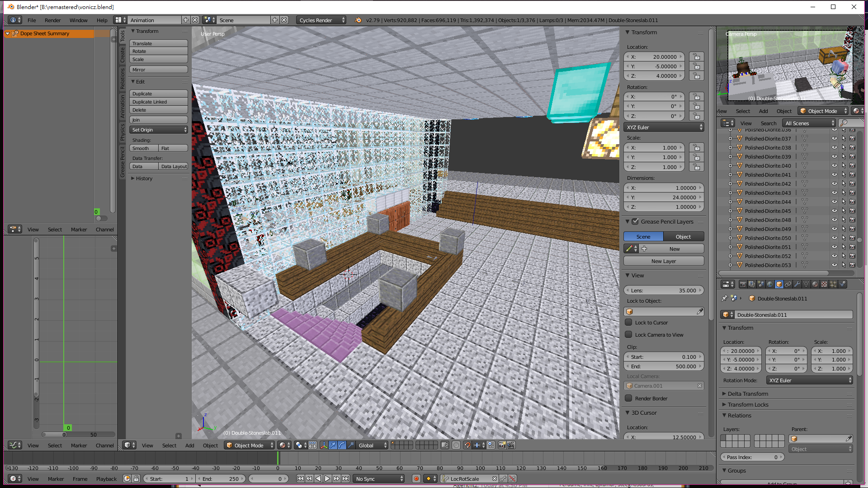The image size is (868, 488).
Task: Open the Constraints properties tab icon
Action: (788, 284)
